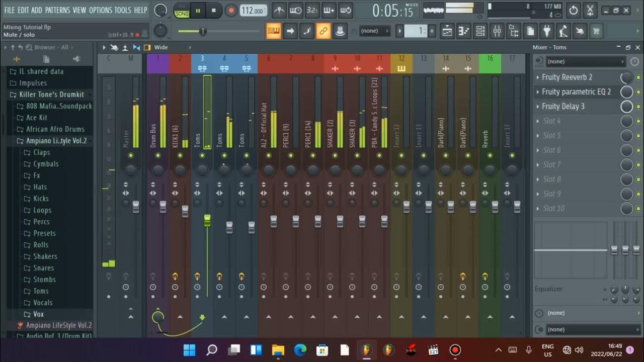Open Fruity parametric EQ 2 slot arrow
Viewport: 644px width, 362px height.
pos(538,92)
